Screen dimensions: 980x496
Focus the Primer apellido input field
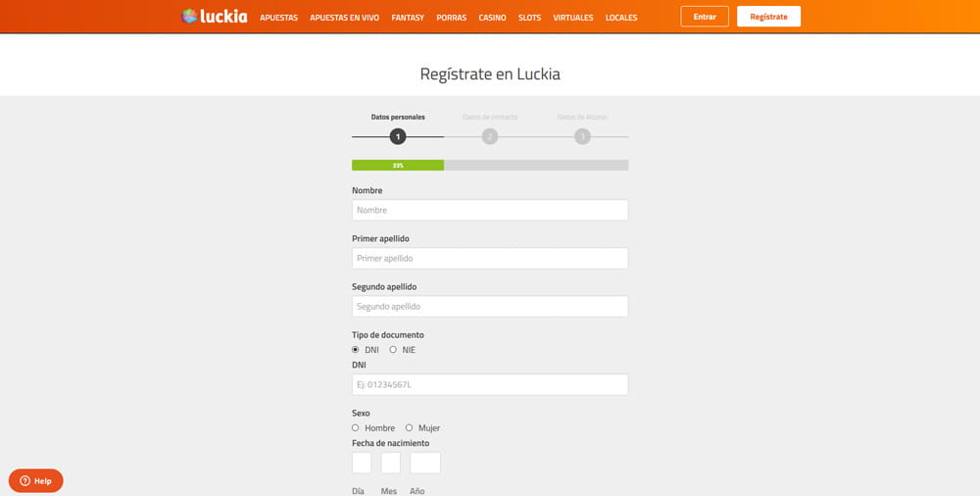[x=490, y=259]
